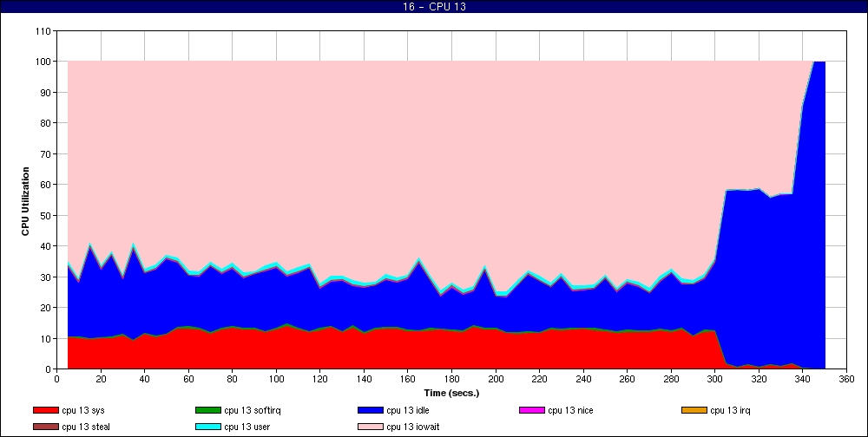
Task: Click the 50 label on the y-axis
Action: pos(47,215)
